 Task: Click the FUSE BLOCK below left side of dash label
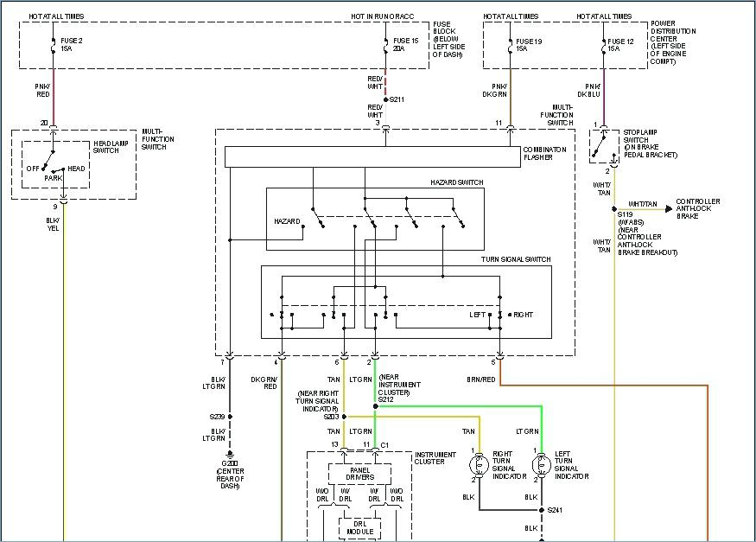tap(448, 39)
